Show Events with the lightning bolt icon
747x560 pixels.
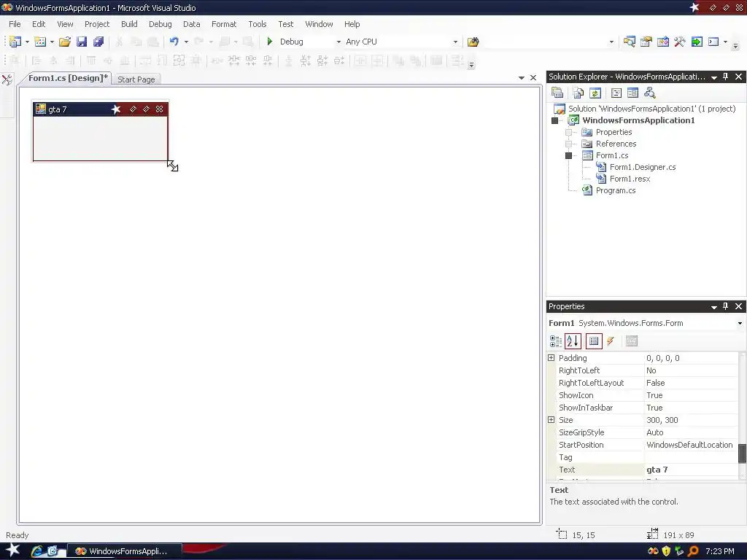pyautogui.click(x=611, y=341)
